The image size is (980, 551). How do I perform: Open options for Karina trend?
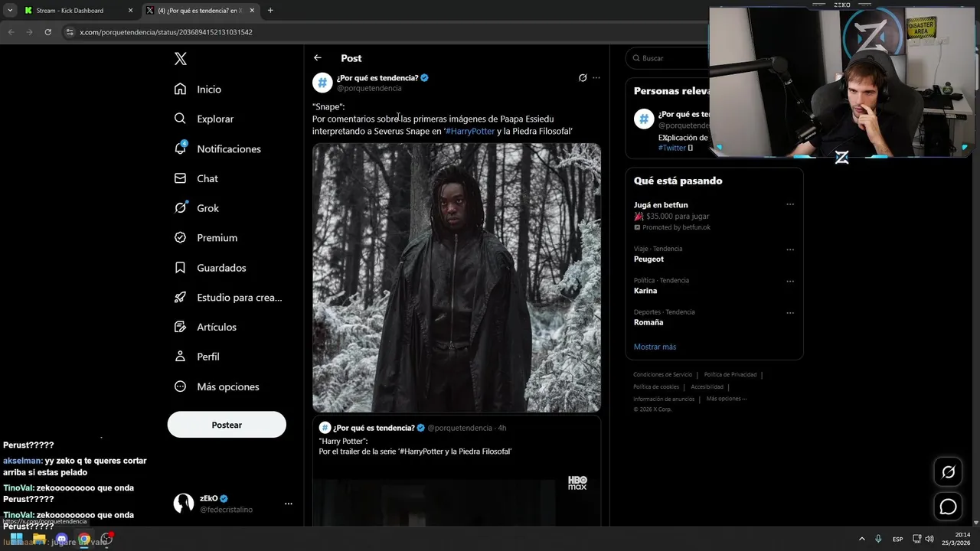tap(790, 281)
